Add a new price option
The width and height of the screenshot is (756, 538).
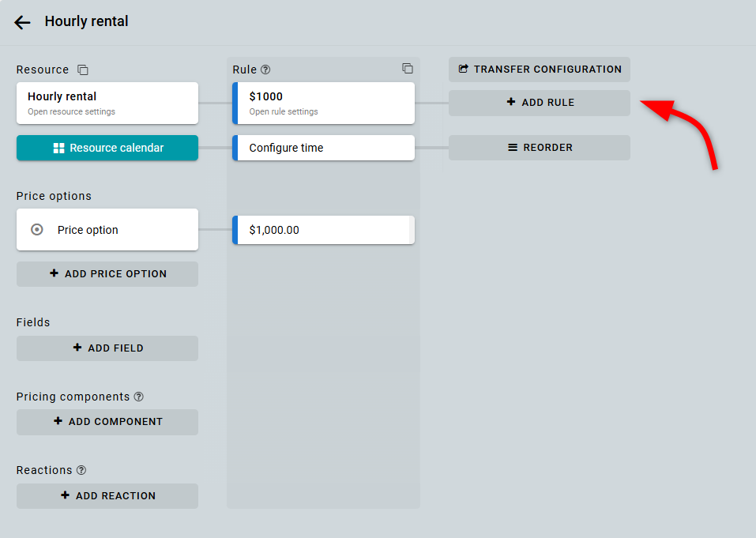click(107, 274)
